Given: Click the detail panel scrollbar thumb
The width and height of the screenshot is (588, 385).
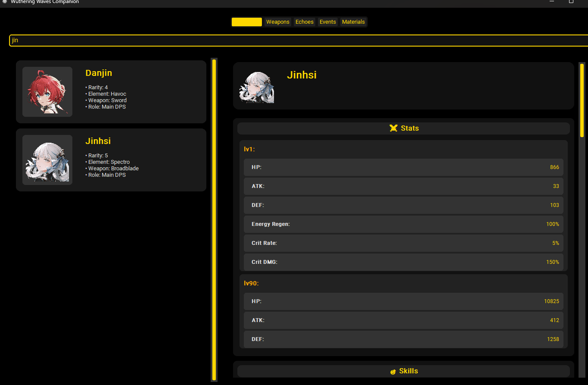Looking at the screenshot, I should [582, 100].
